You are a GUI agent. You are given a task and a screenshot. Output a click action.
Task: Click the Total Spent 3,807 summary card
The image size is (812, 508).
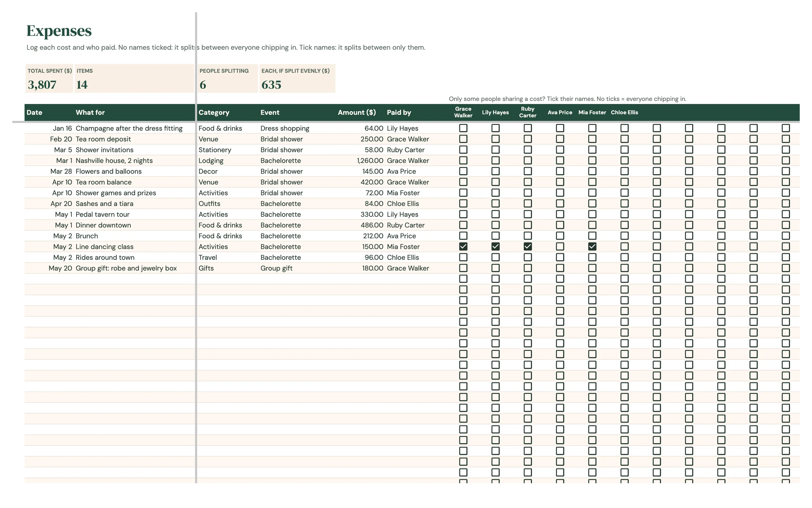coord(49,78)
